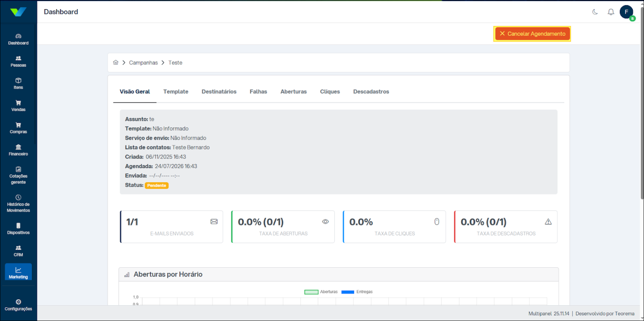Click the Taxa de Aberturas card
Viewport: 644px width, 321px height.
[283, 227]
